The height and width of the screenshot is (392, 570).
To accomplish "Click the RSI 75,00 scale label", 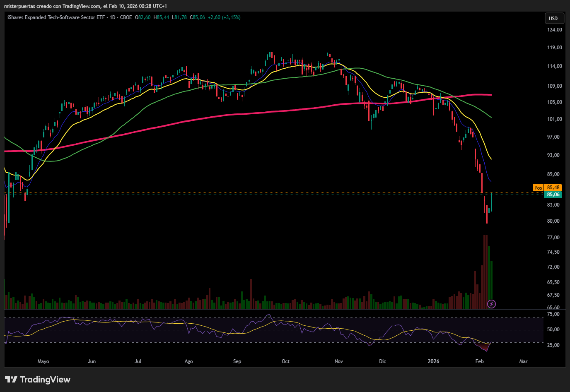I will (553, 314).
